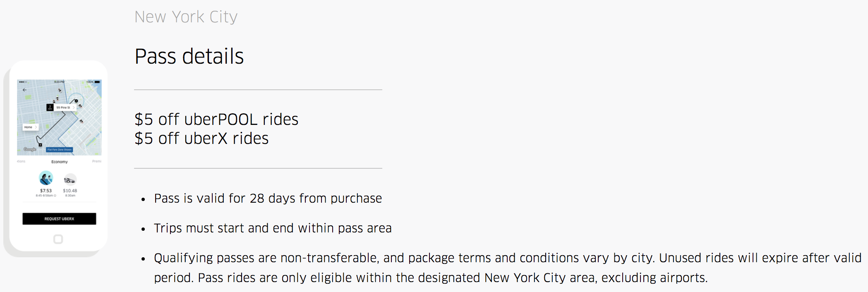Click the $7.53 uberPOOL fare

(46, 191)
